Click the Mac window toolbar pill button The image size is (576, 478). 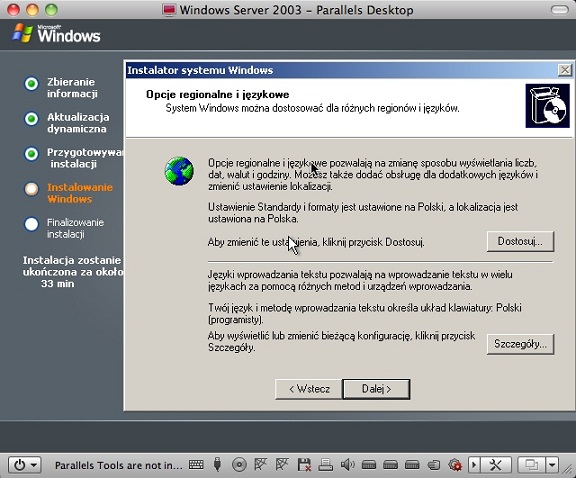pos(559,10)
